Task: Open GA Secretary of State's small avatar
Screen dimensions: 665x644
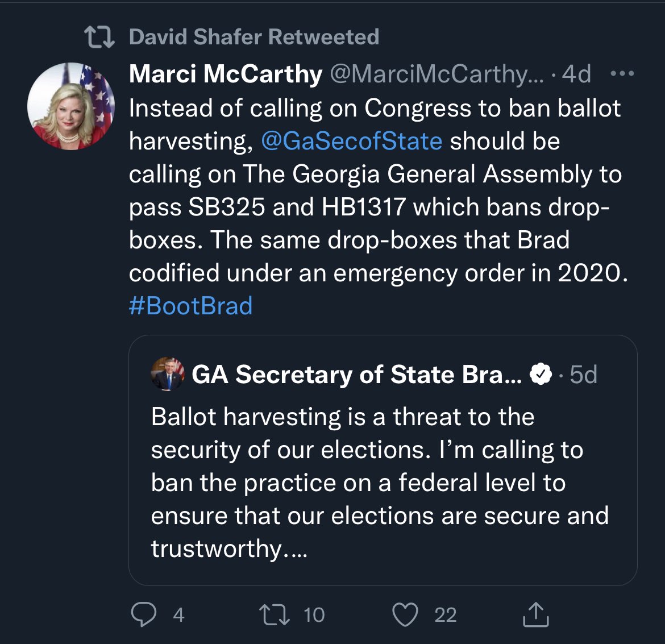Action: coord(168,374)
